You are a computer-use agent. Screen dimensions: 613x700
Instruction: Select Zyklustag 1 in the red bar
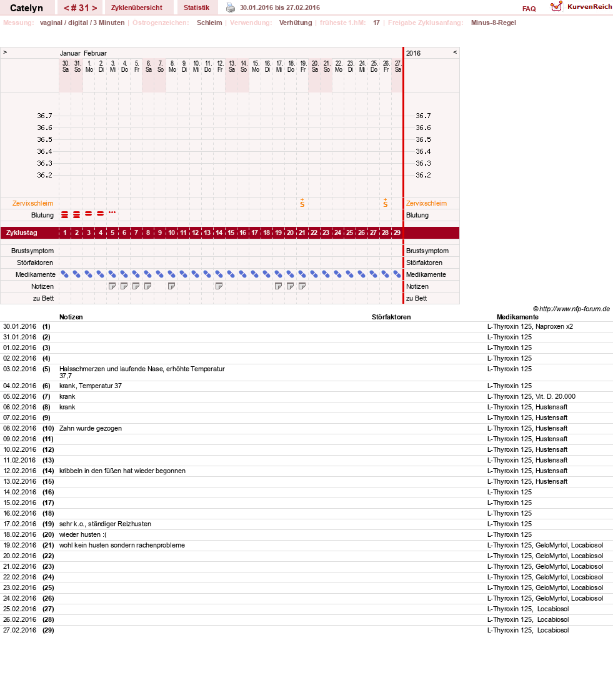(65, 232)
